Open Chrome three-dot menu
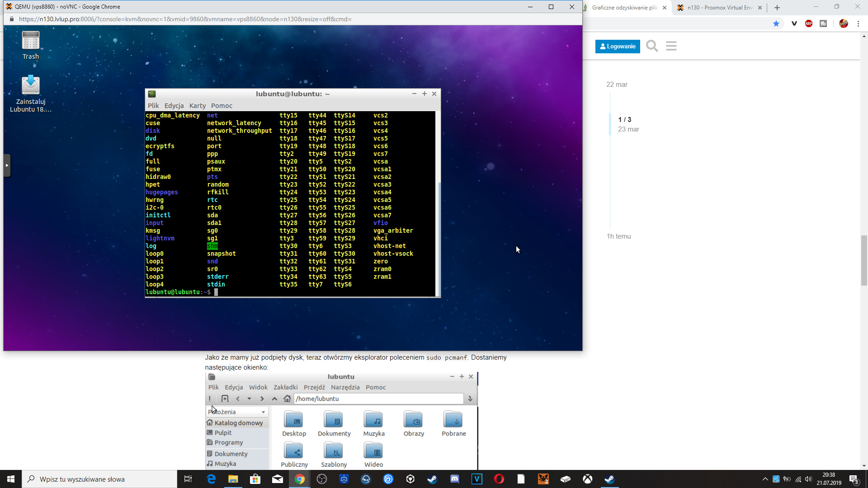This screenshot has width=868, height=488. pyautogui.click(x=858, y=23)
